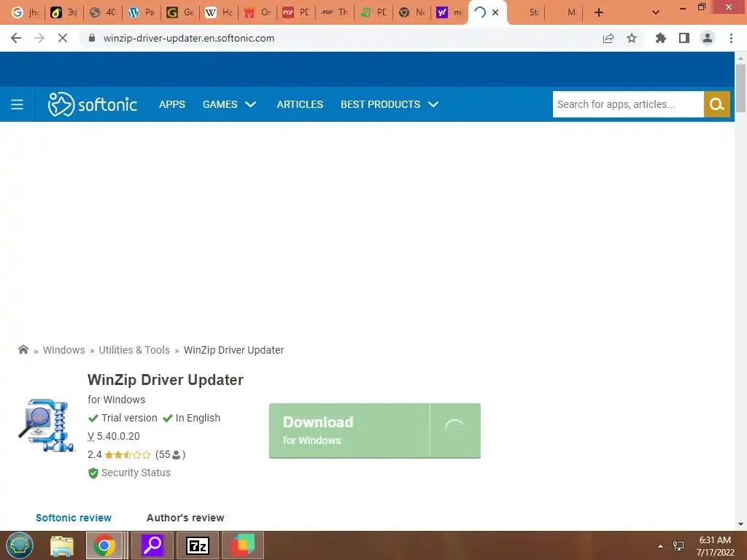Click the star rating icons
This screenshot has height=560, width=747.
[x=128, y=455]
